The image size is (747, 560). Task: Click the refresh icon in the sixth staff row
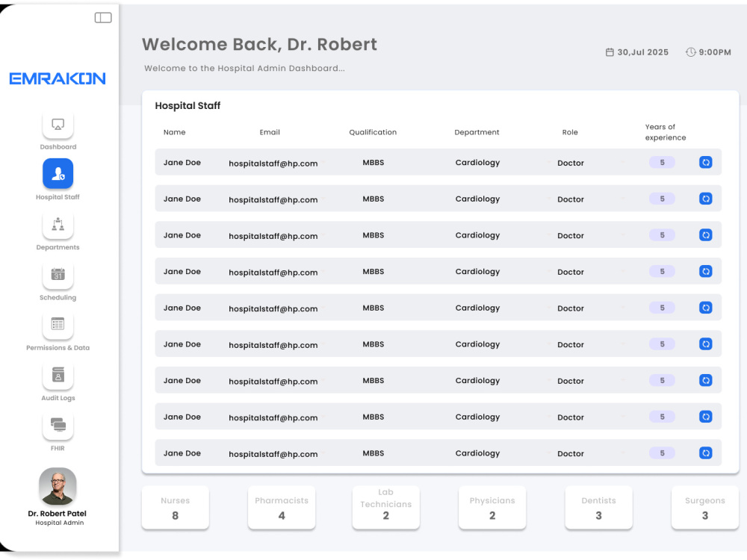click(706, 343)
